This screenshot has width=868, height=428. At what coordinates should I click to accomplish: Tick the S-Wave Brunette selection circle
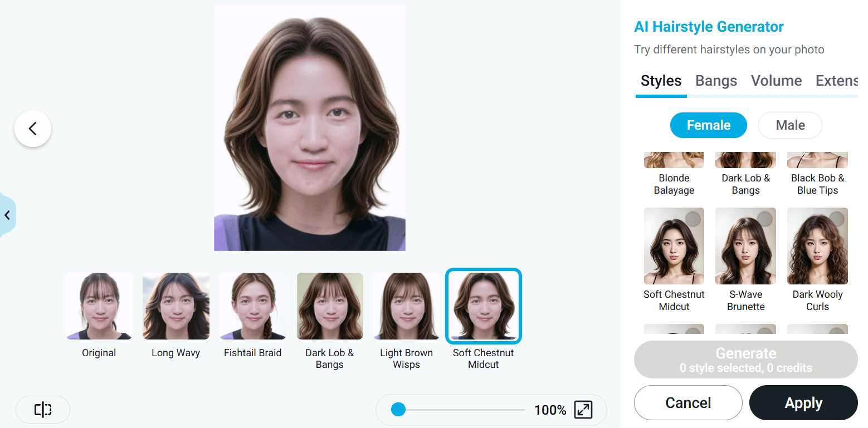[764, 219]
